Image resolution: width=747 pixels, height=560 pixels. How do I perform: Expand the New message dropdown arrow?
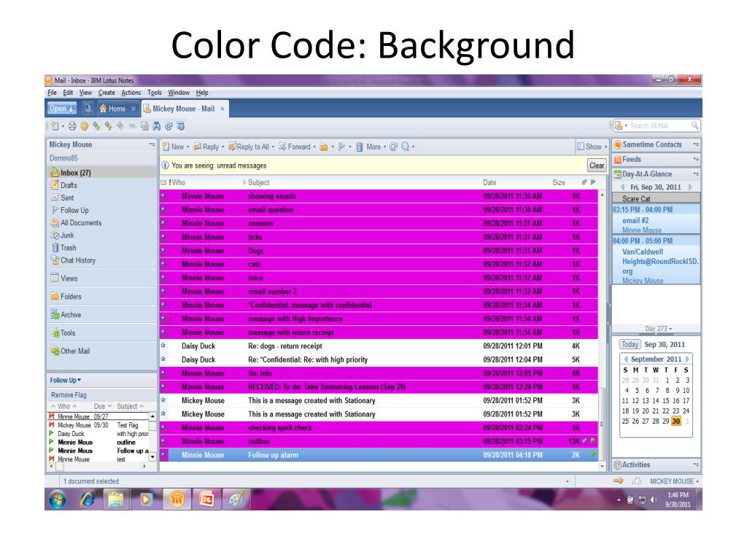coord(187,147)
